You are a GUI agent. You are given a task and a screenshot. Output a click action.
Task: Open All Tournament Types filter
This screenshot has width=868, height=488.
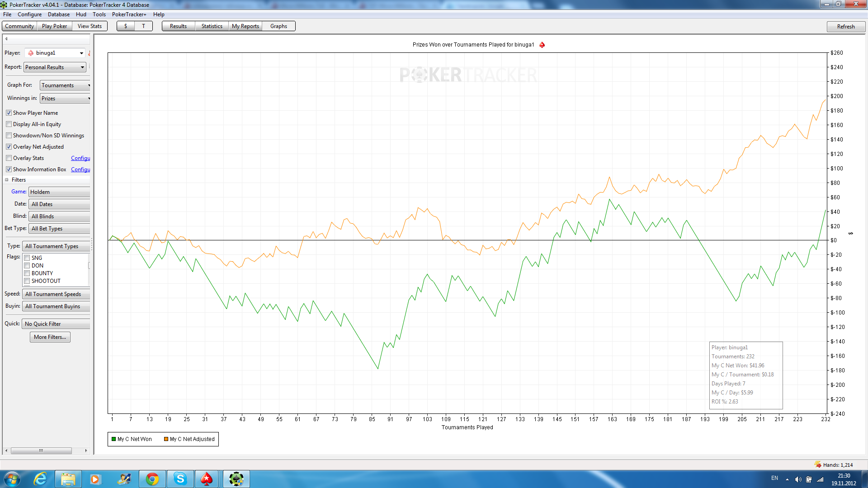56,246
